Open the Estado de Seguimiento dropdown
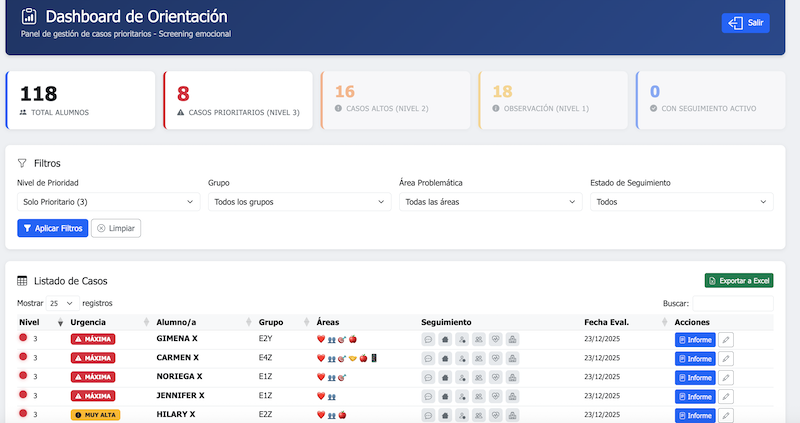 [681, 202]
